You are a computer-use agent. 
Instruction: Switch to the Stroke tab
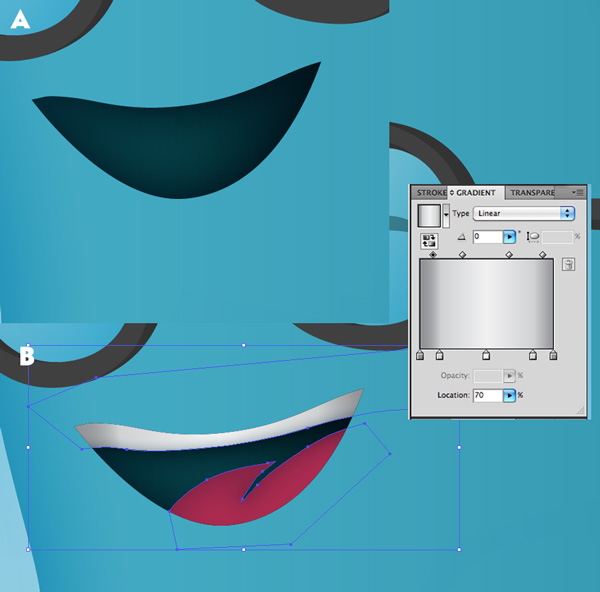(x=429, y=192)
